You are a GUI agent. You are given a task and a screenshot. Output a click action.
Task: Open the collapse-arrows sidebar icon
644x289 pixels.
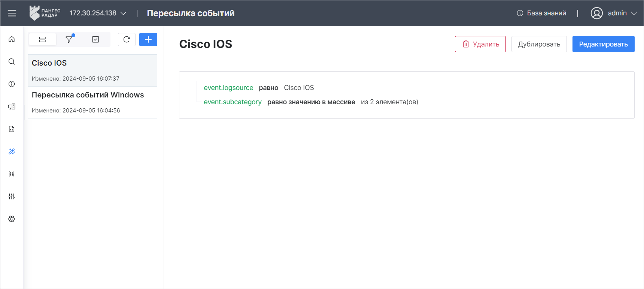[x=12, y=174]
